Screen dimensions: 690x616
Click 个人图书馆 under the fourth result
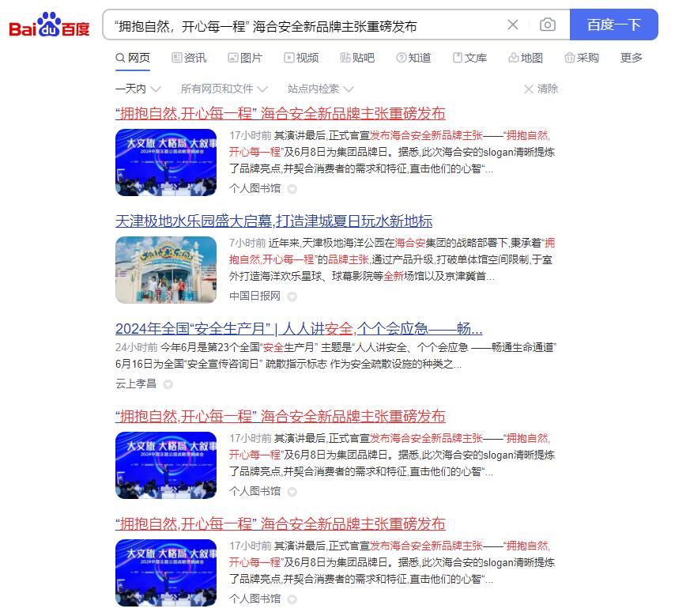point(255,491)
